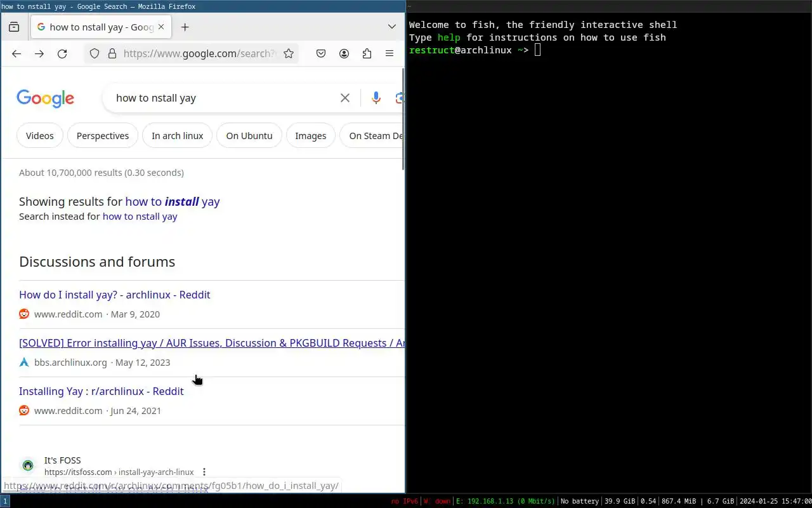Select the 'On Steam Deck' chip
The image size is (812, 508).
374,136
